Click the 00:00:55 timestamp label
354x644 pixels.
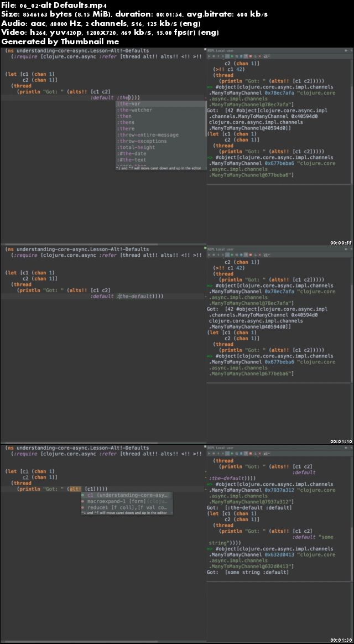coord(341,243)
